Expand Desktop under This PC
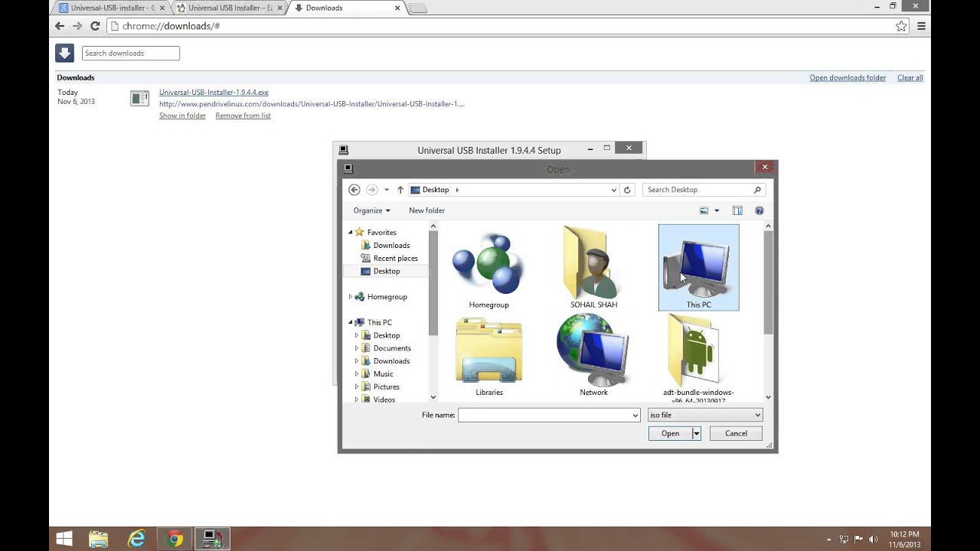Screen dimensions: 980x551 (x=356, y=335)
